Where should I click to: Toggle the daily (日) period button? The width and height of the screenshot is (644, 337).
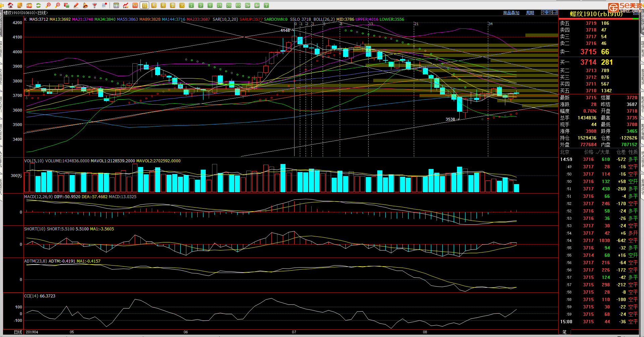coord(144,5)
